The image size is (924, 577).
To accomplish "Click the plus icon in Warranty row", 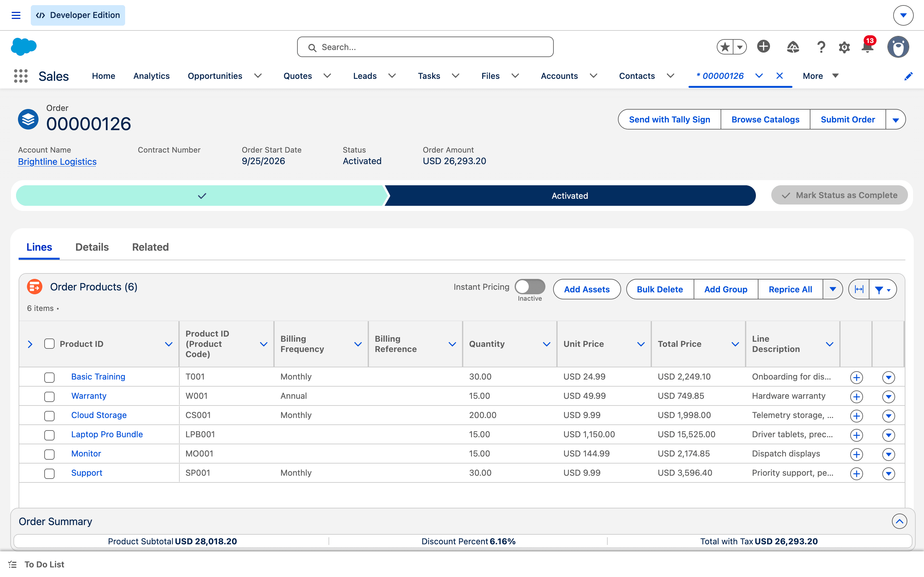I will [x=856, y=397].
